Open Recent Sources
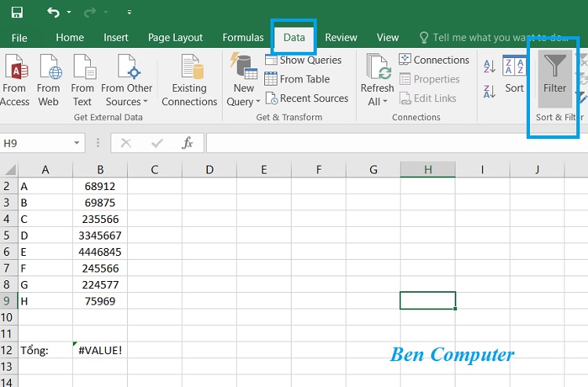Viewport: 588px width, 387px height. tap(307, 98)
